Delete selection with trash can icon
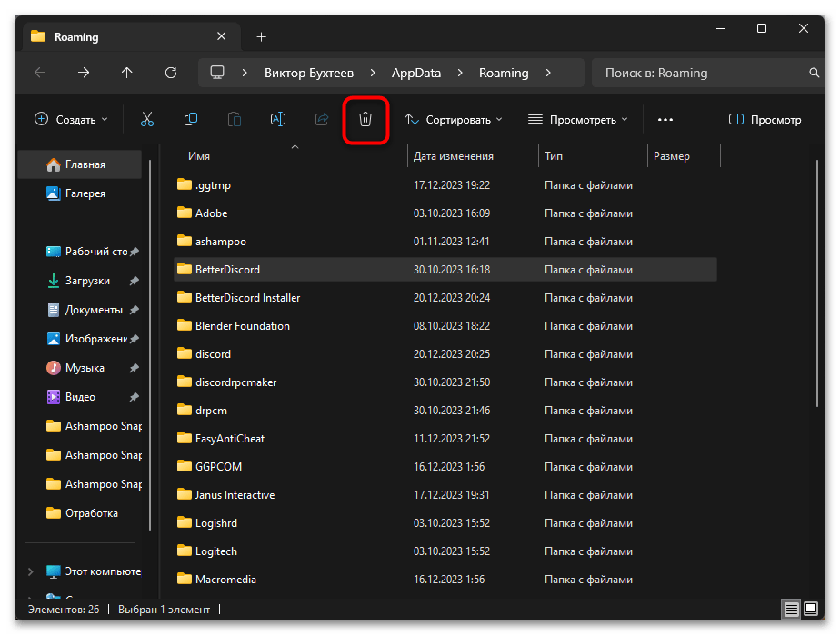 (365, 119)
